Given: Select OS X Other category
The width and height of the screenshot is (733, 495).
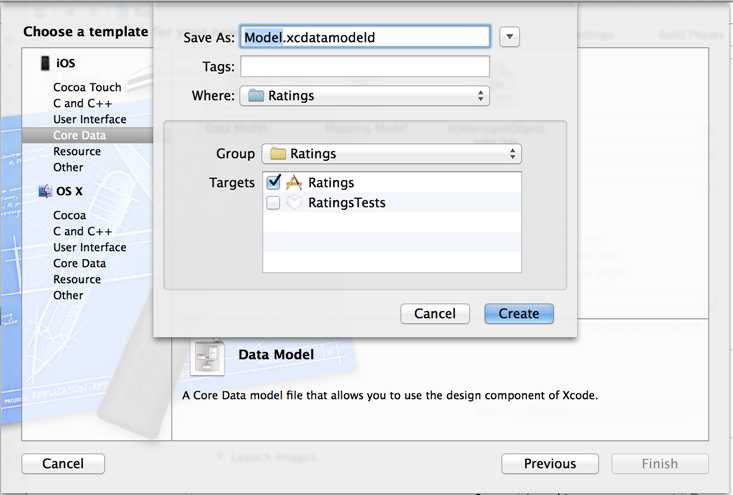Looking at the screenshot, I should [68, 295].
